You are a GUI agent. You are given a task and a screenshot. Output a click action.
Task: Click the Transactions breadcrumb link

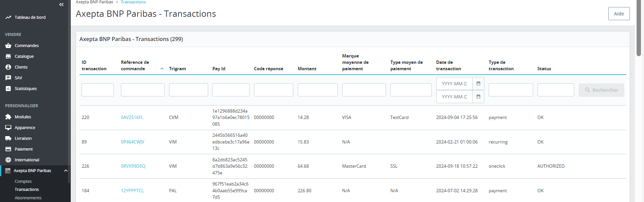[x=133, y=2]
